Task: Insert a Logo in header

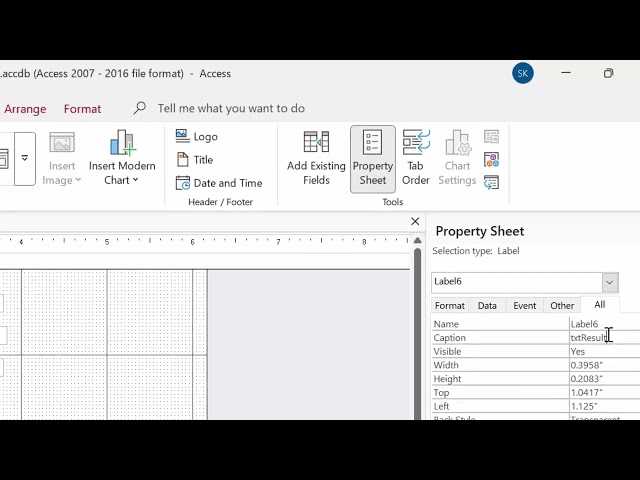Action: (197, 137)
